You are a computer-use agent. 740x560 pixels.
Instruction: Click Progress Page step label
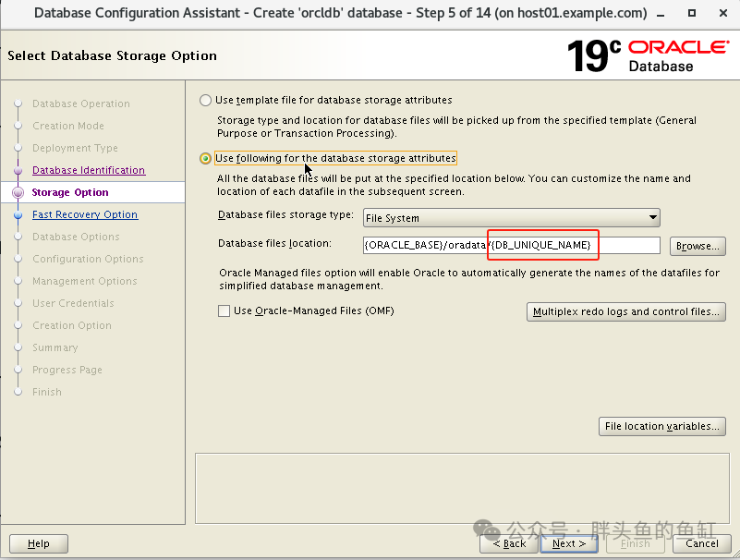click(67, 370)
